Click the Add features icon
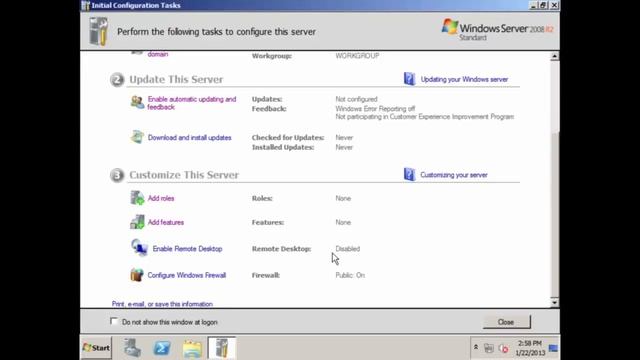Screen dimensions: 640x360 [x=137, y=222]
